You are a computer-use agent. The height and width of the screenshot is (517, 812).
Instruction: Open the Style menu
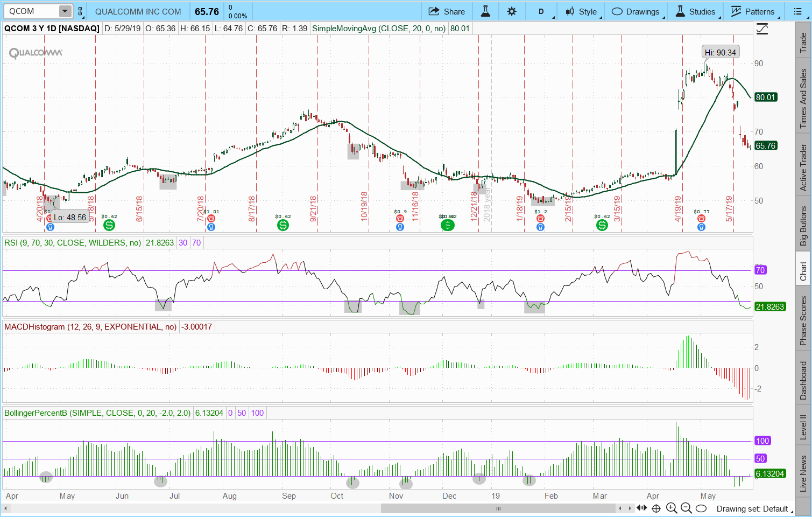581,11
